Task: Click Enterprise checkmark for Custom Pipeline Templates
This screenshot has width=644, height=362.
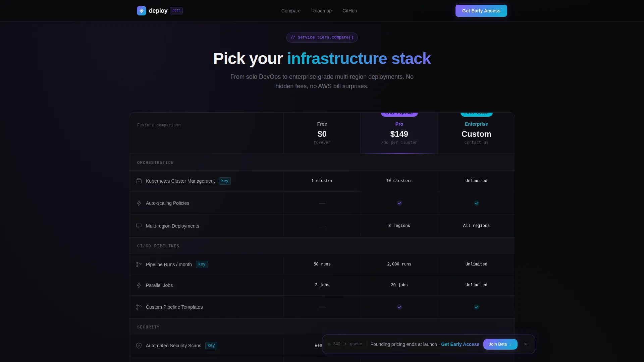Action: tap(476, 307)
